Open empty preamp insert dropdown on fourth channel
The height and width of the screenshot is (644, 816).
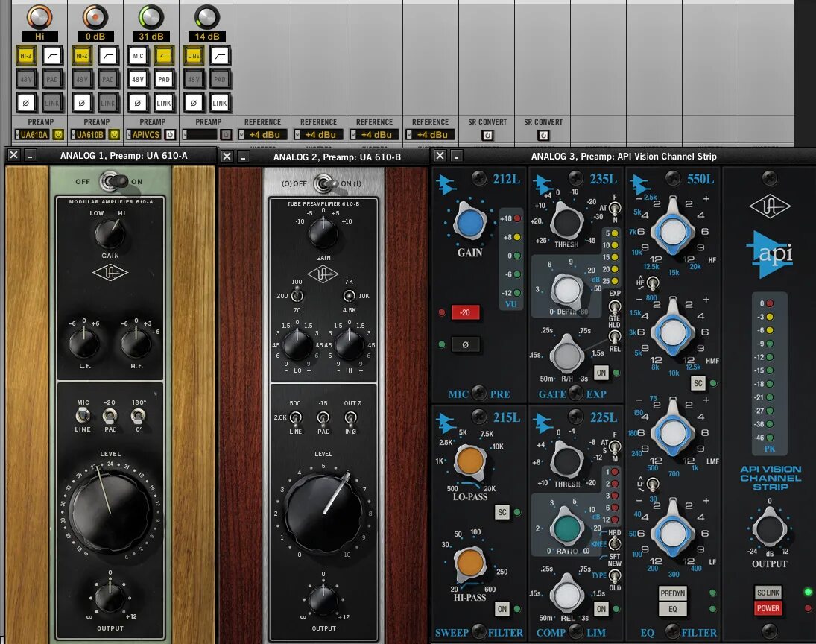(x=200, y=135)
